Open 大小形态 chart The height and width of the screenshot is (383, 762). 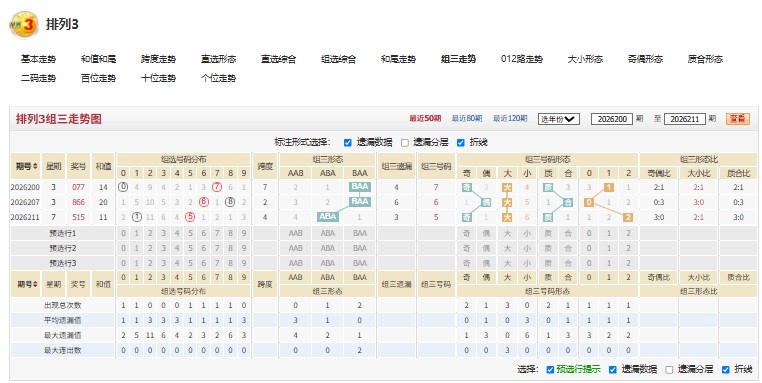[x=585, y=59]
